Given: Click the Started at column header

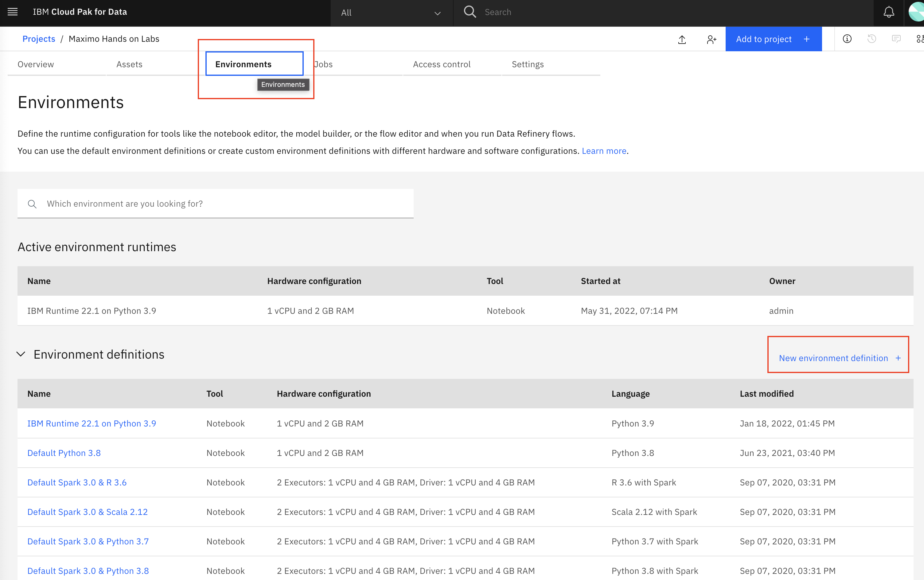Looking at the screenshot, I should tap(601, 281).
